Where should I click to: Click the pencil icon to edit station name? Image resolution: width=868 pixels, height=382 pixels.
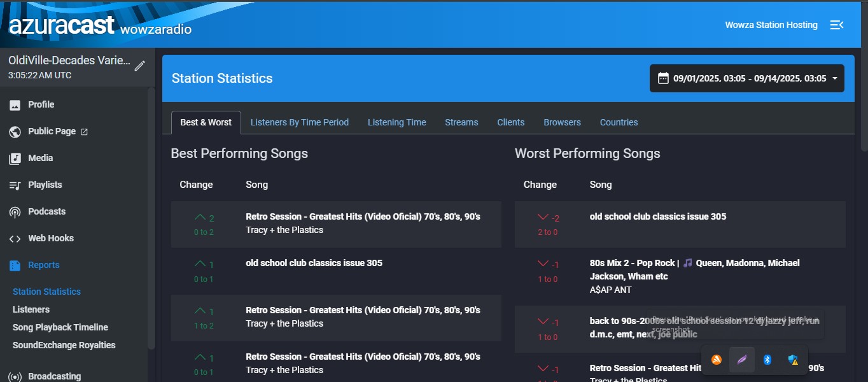[x=140, y=65]
